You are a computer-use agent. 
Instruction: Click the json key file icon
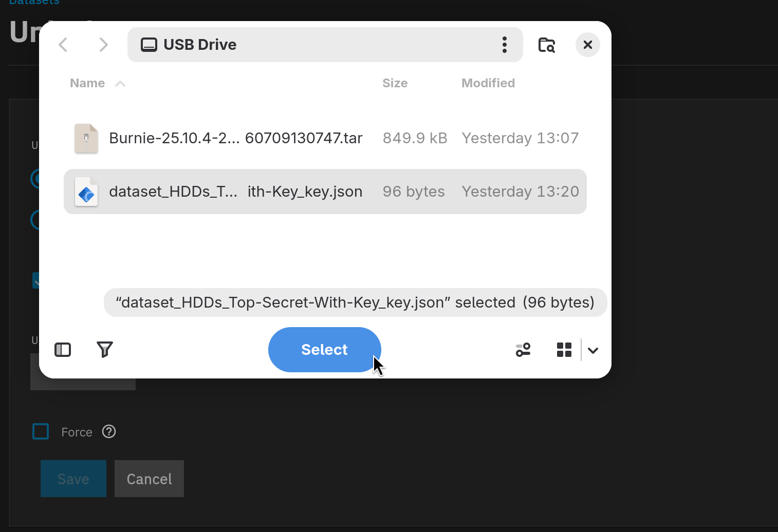click(x=86, y=192)
